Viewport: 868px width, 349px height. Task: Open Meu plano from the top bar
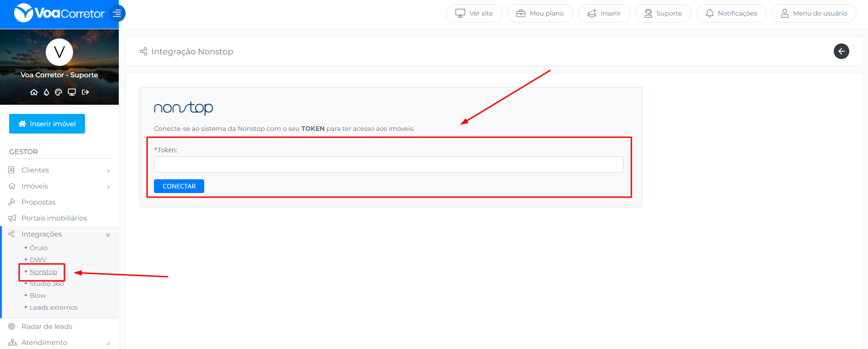(x=540, y=13)
